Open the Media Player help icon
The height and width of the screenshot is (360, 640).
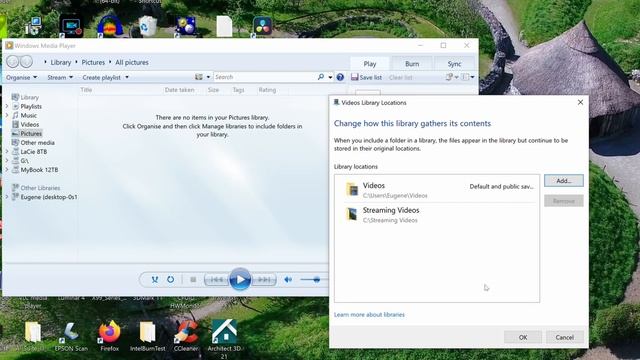pos(340,77)
